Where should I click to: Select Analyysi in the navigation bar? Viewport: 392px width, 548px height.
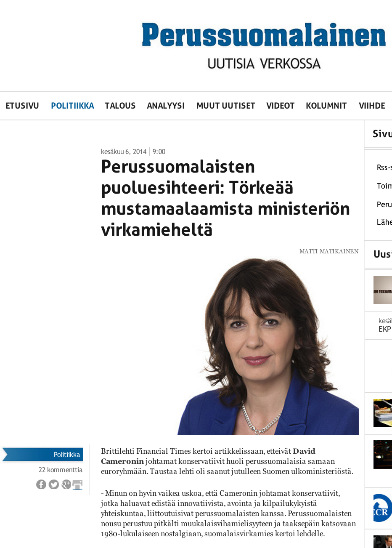point(166,106)
